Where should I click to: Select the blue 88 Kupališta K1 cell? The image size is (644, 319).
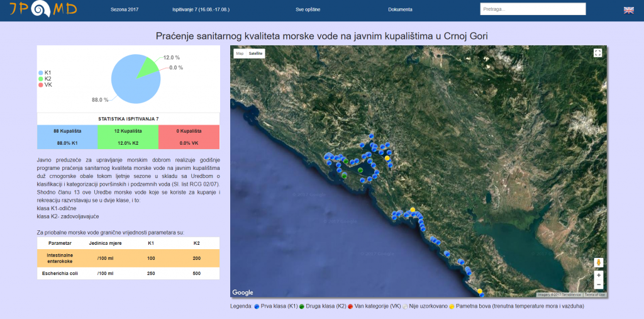pyautogui.click(x=67, y=137)
